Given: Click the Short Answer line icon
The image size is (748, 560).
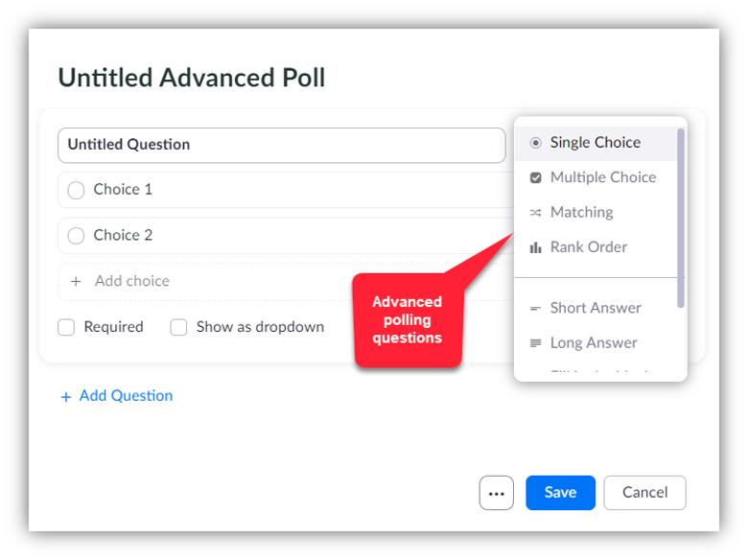Looking at the screenshot, I should point(535,308).
